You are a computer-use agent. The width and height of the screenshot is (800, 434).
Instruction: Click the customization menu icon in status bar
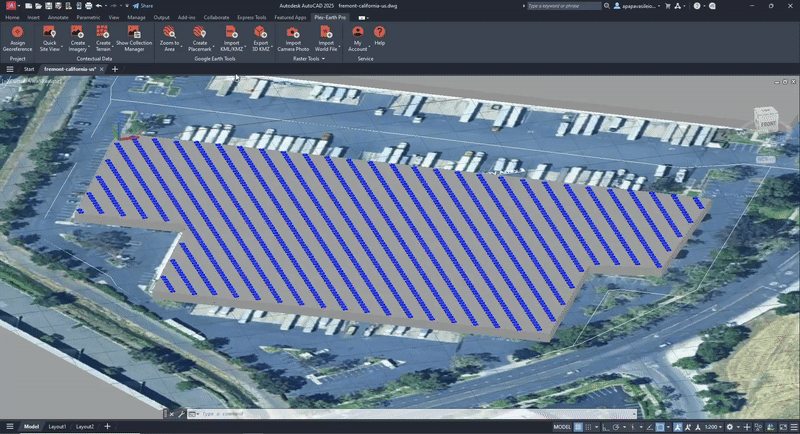(794, 427)
